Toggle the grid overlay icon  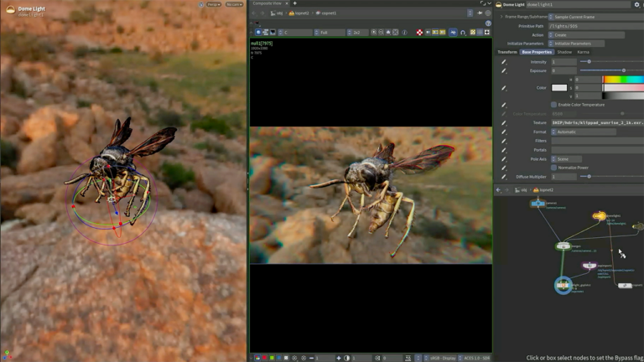click(480, 33)
